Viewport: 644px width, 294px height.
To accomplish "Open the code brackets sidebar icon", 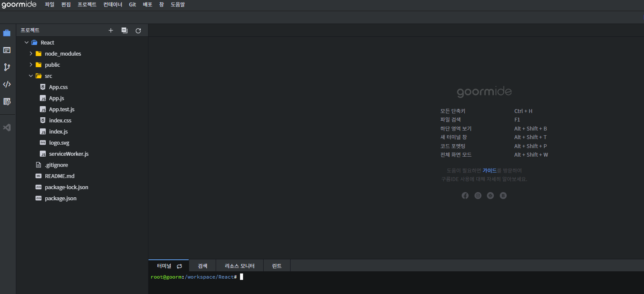I will tap(7, 84).
